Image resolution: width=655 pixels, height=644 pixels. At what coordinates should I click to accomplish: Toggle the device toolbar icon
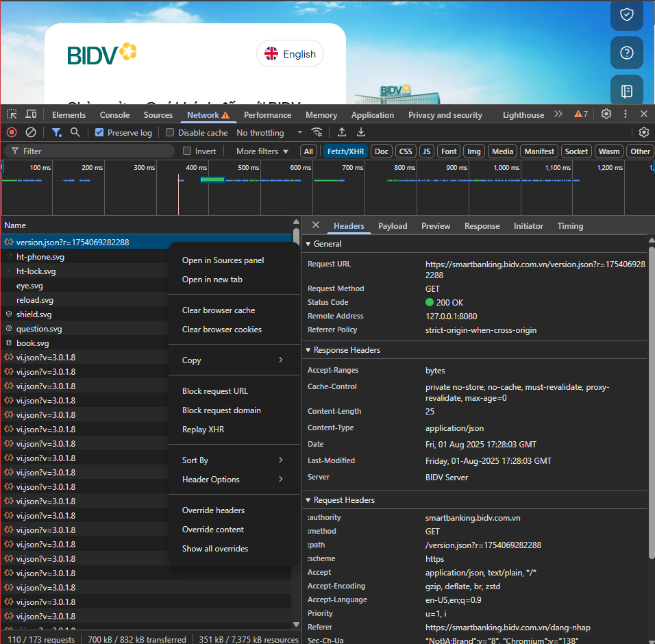31,114
